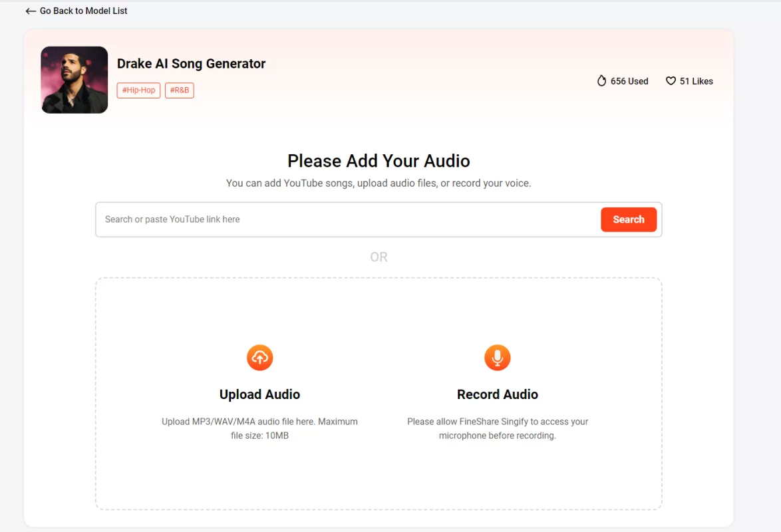Click the flame icon beside 656 Used
The width and height of the screenshot is (781, 532).
tap(601, 80)
